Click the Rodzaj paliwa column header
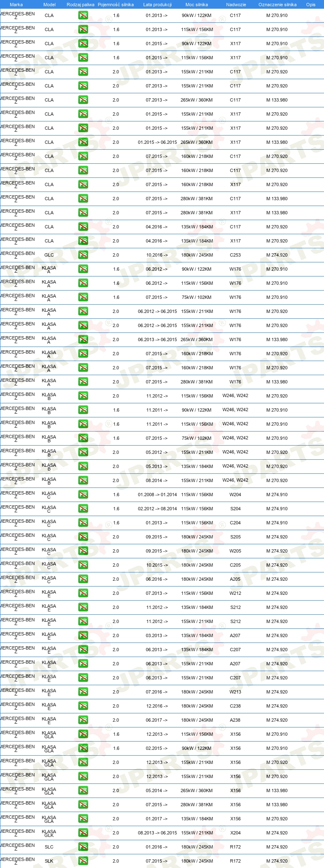Image resolution: width=324 pixels, height=868 pixels. 80,5
